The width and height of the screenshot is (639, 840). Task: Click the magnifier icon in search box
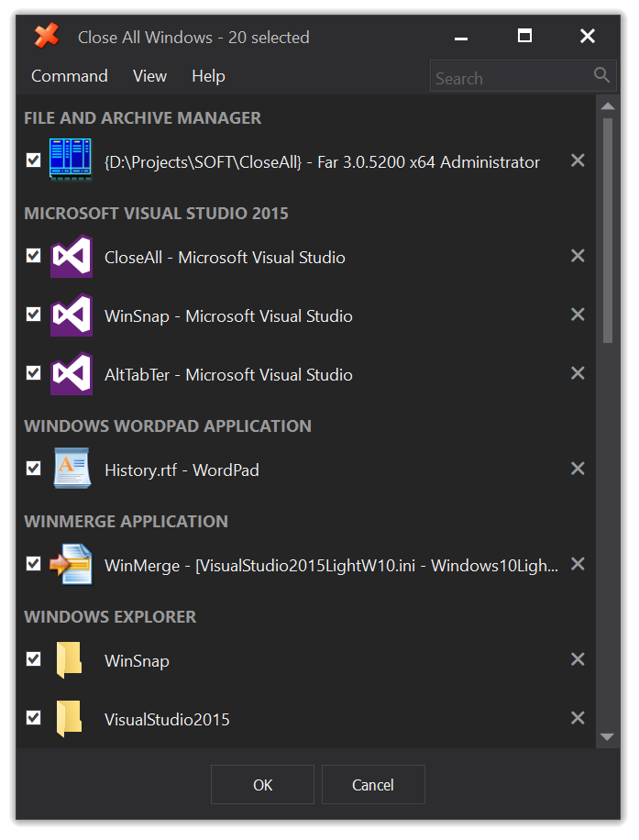coord(601,75)
